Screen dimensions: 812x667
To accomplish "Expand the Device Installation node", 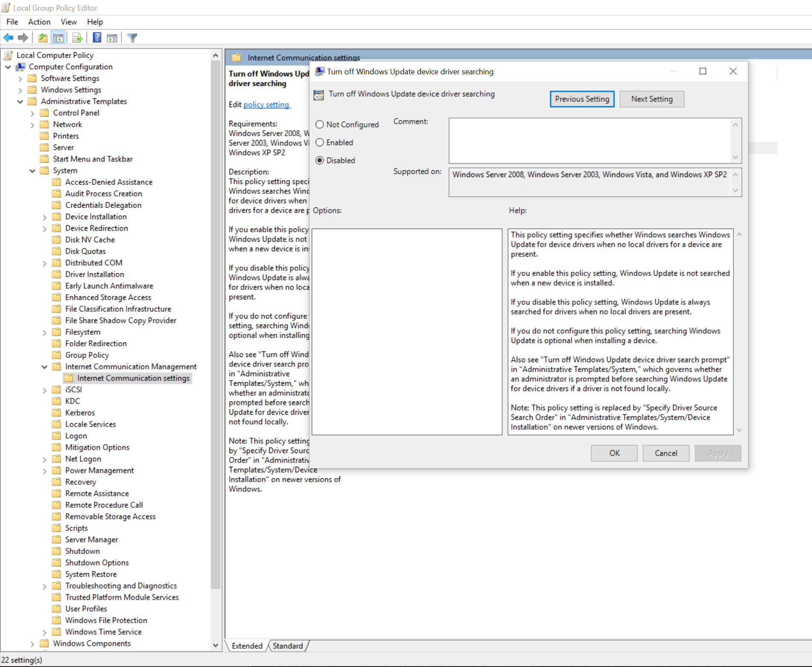I will (x=44, y=217).
